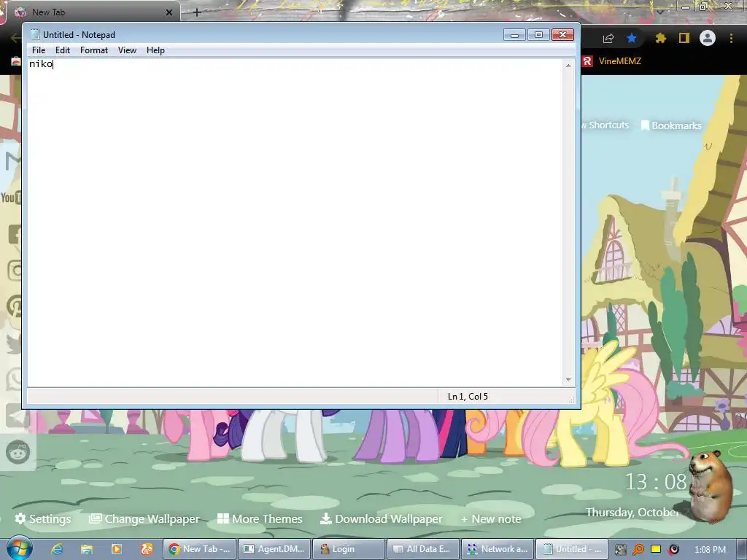The width and height of the screenshot is (747, 560).
Task: Select the New Tab browser tab
Action: click(x=93, y=12)
